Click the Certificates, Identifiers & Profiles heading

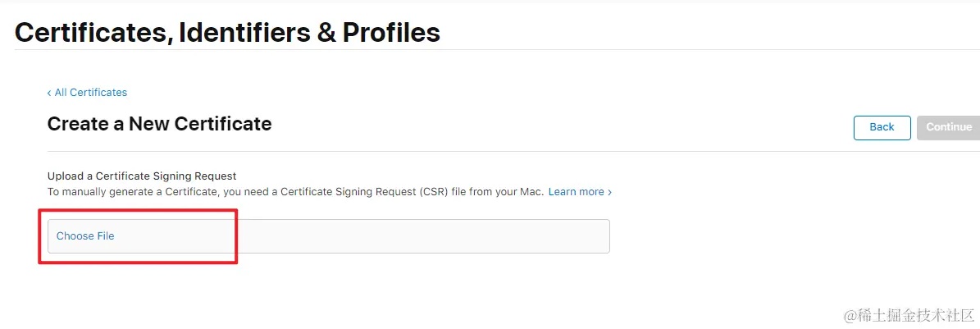pos(227,32)
